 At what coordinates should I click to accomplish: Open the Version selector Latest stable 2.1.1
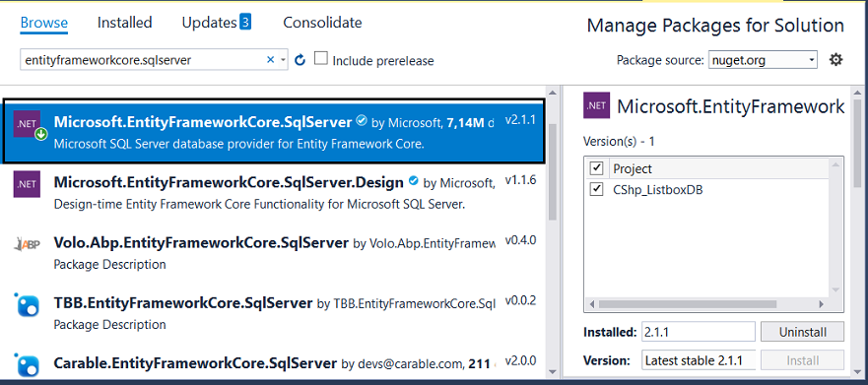(x=699, y=360)
